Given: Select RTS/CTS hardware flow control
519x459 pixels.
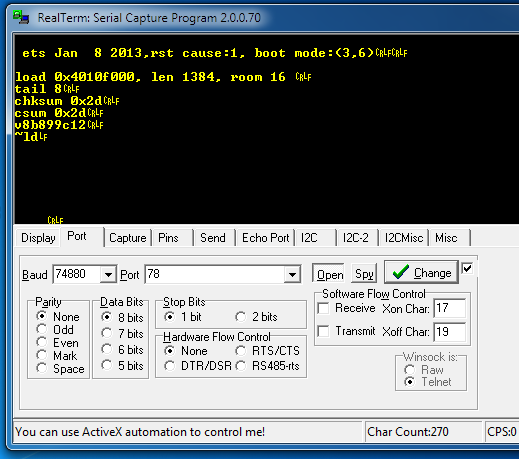Looking at the screenshot, I should 267,351.
